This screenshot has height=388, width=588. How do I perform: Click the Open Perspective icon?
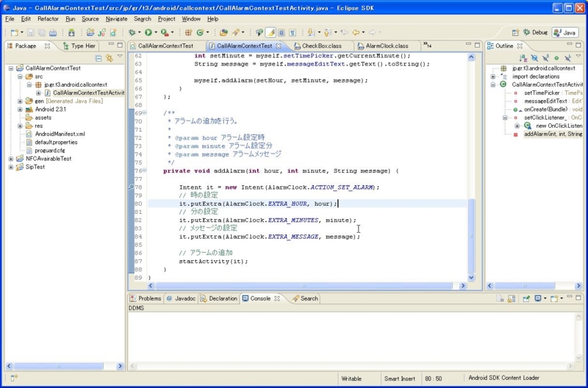(516, 32)
